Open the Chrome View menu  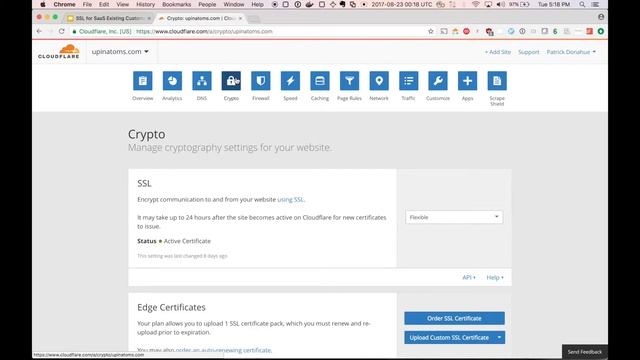coord(122,4)
